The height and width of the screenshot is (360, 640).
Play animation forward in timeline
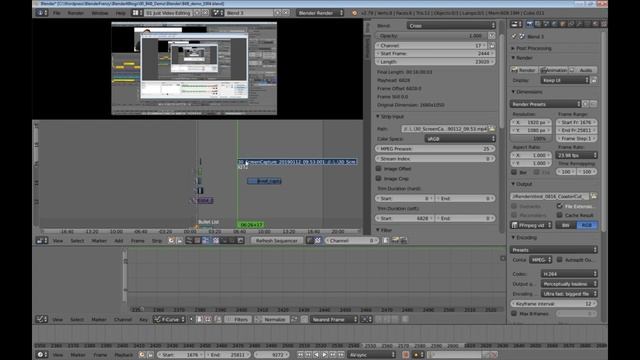pos(325,355)
